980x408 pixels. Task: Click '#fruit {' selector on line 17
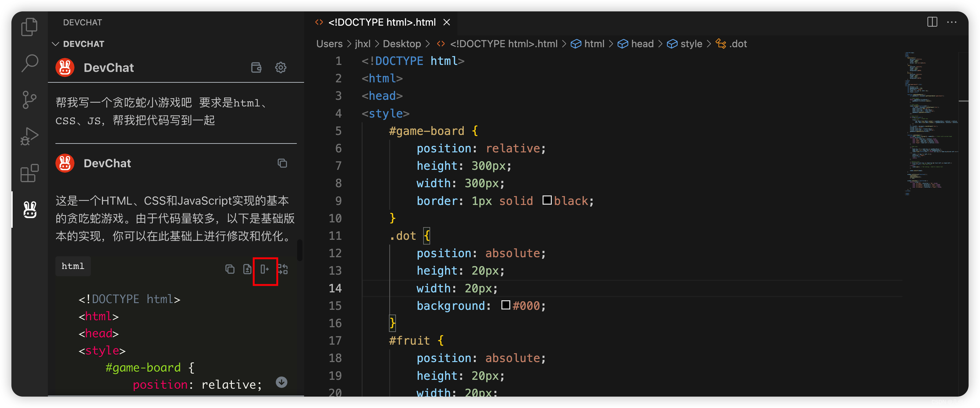point(416,341)
